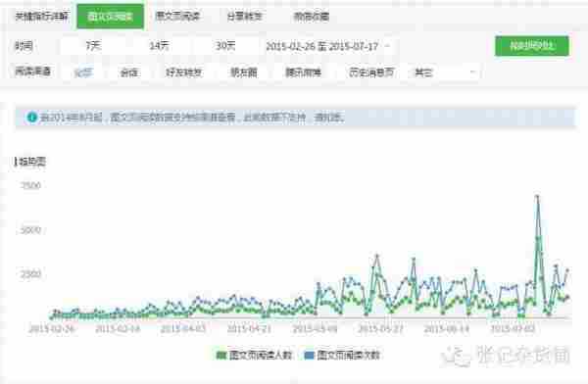The image size is (588, 384).
Task: Filter reading source by 全部
Action: tap(83, 72)
